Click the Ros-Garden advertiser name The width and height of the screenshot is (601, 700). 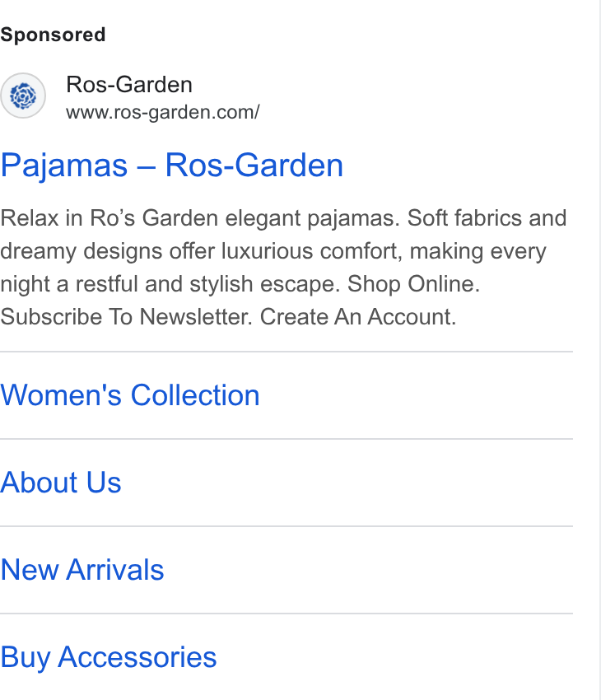tap(129, 84)
